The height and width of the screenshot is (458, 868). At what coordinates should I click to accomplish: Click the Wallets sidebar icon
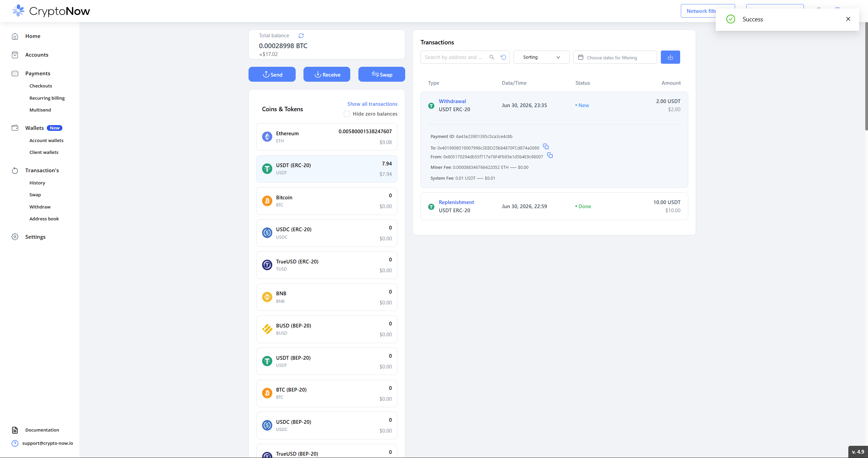(x=15, y=128)
